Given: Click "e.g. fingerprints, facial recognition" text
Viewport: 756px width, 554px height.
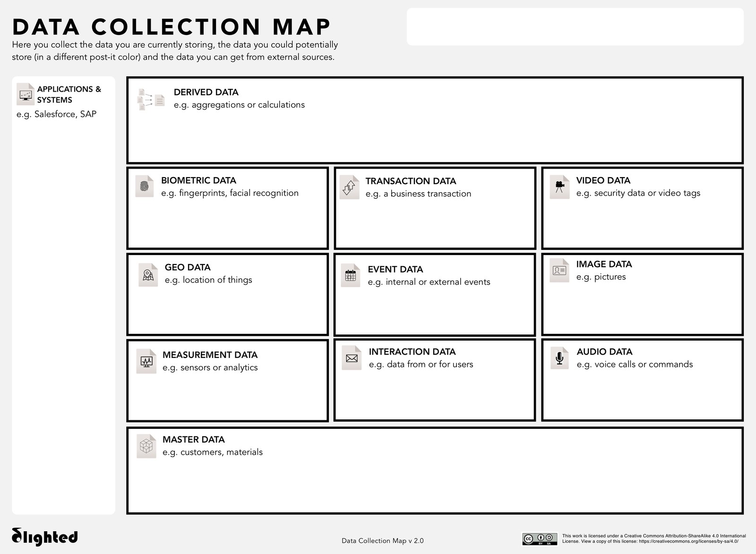Looking at the screenshot, I should pyautogui.click(x=230, y=193).
